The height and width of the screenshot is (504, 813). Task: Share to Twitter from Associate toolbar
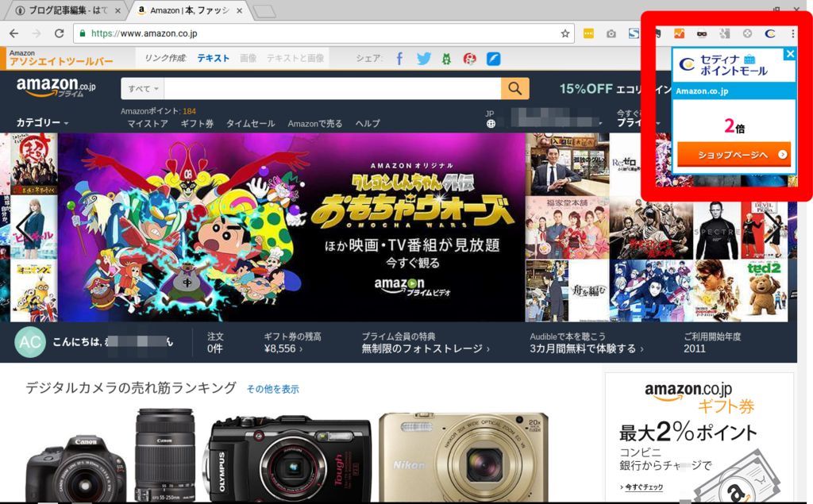(424, 59)
